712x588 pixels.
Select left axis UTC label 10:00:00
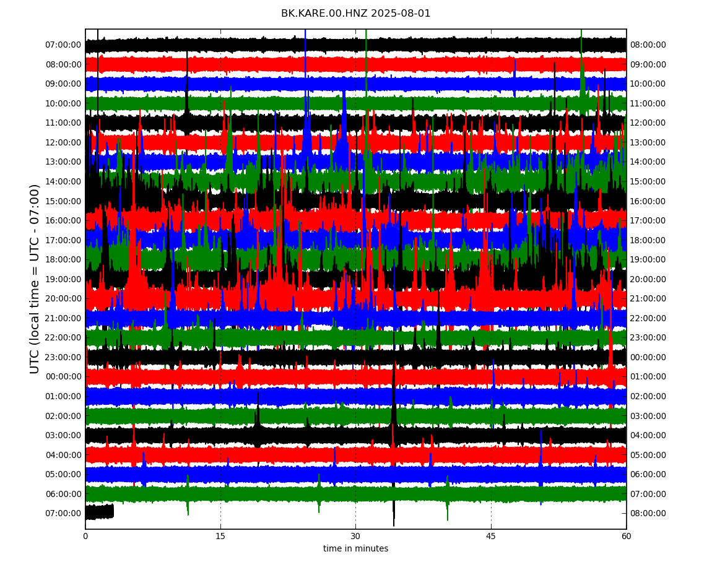pos(64,103)
